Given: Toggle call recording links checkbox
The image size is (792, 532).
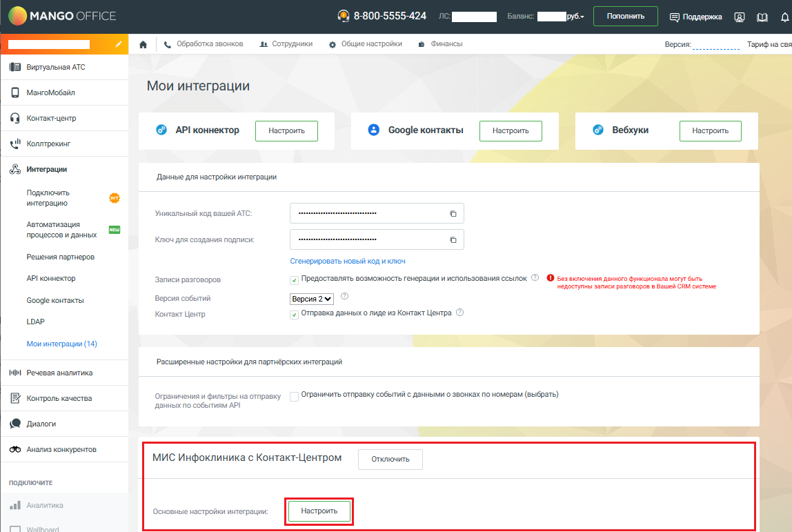Looking at the screenshot, I should 294,280.
